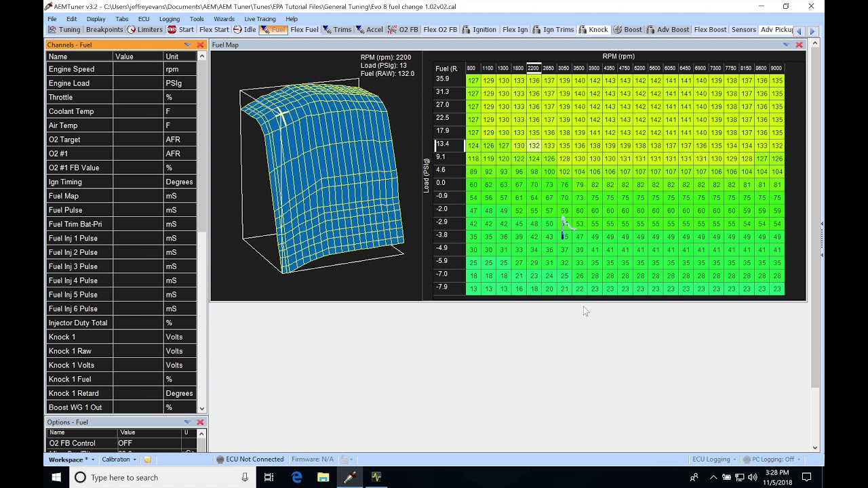Open Fuel Map panel options dropdown

786,45
